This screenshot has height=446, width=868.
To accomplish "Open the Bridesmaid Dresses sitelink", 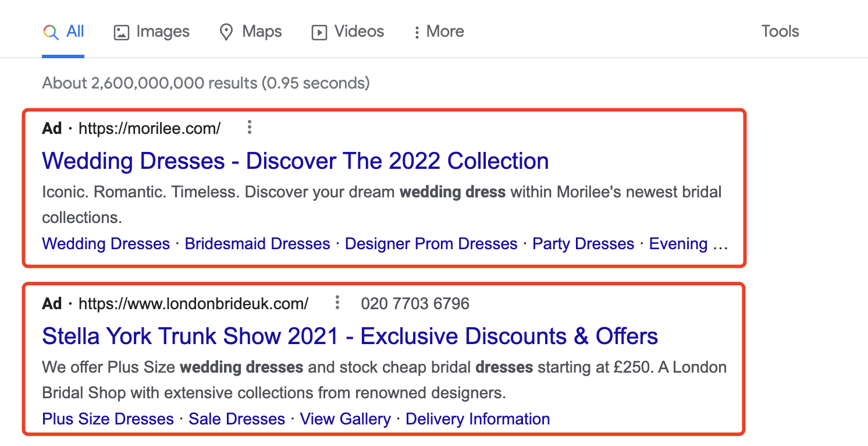I will tap(257, 243).
